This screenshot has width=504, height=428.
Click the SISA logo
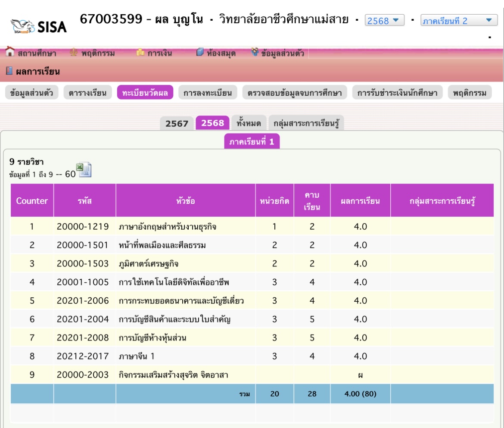tap(39, 27)
